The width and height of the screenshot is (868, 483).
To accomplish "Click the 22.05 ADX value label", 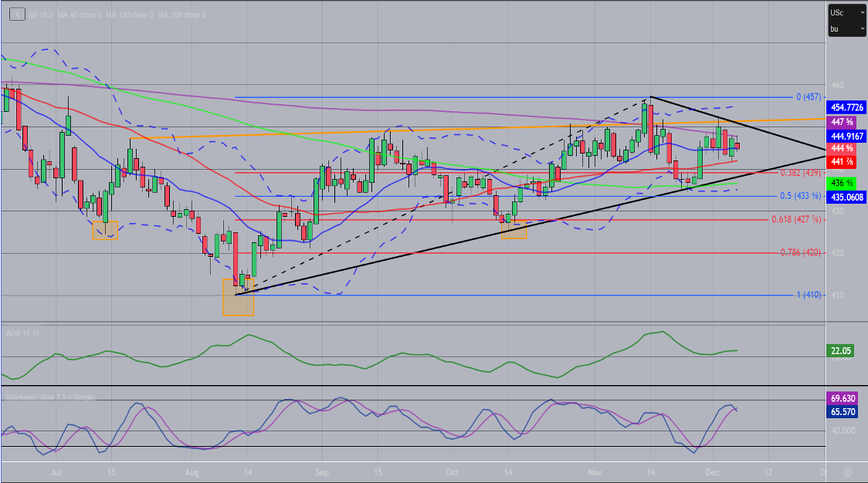I will coord(839,350).
